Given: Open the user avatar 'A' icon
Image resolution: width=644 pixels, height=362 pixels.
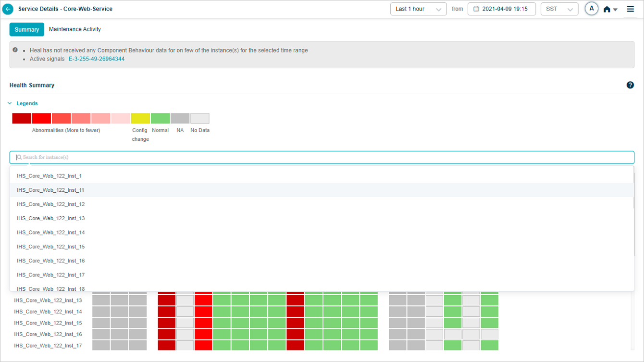Looking at the screenshot, I should (x=591, y=9).
